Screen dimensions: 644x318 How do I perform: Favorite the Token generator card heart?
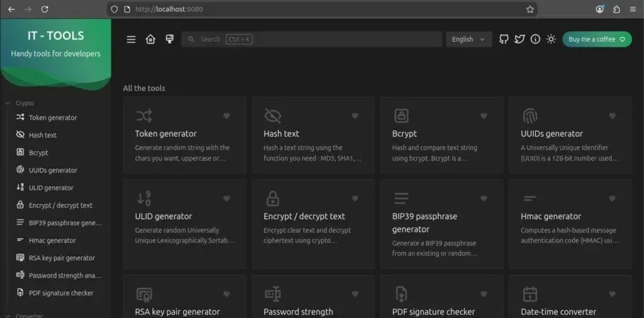[x=226, y=116]
